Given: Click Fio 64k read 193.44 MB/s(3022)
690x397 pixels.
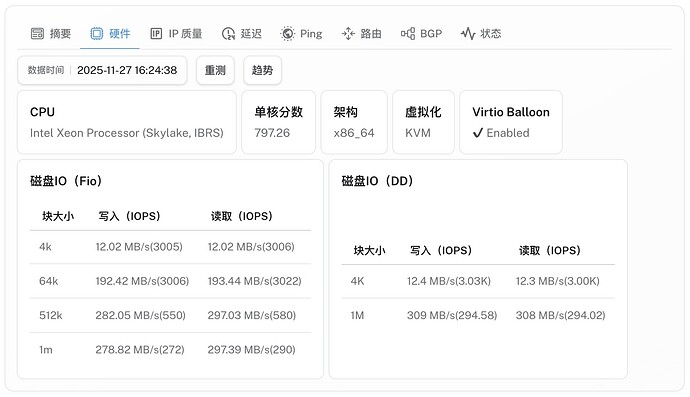Looking at the screenshot, I should tap(254, 281).
